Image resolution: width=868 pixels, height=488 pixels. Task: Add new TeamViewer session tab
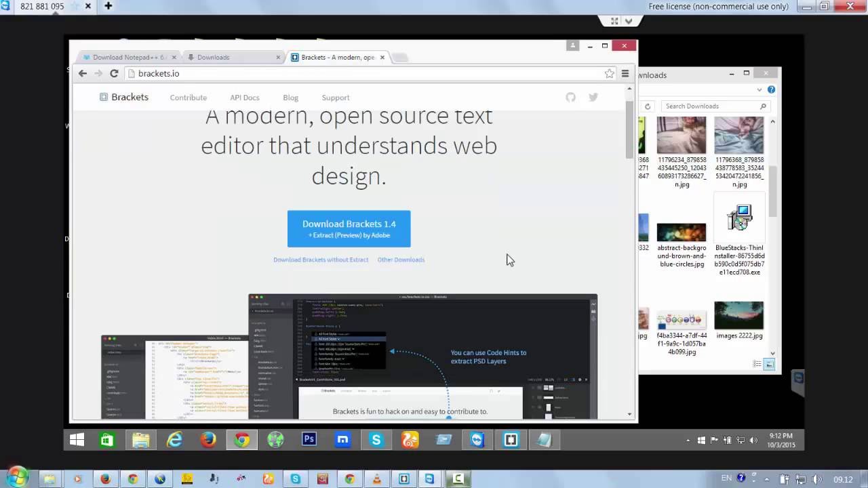click(x=108, y=6)
